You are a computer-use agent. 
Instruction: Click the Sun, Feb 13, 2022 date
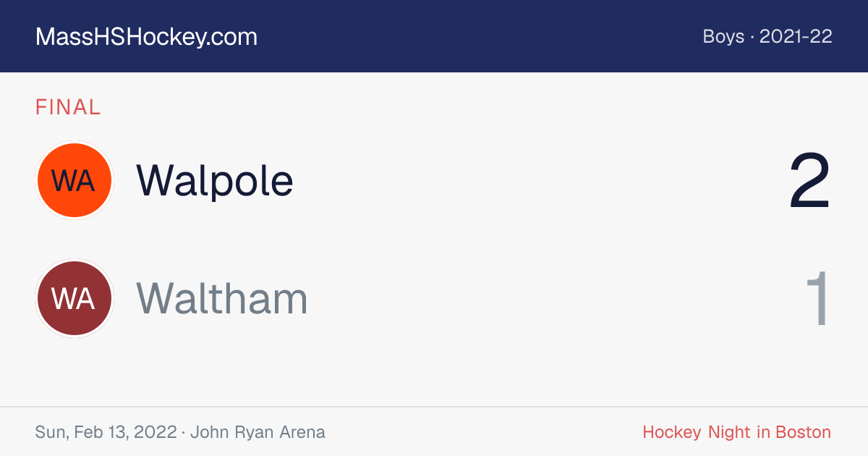point(106,432)
